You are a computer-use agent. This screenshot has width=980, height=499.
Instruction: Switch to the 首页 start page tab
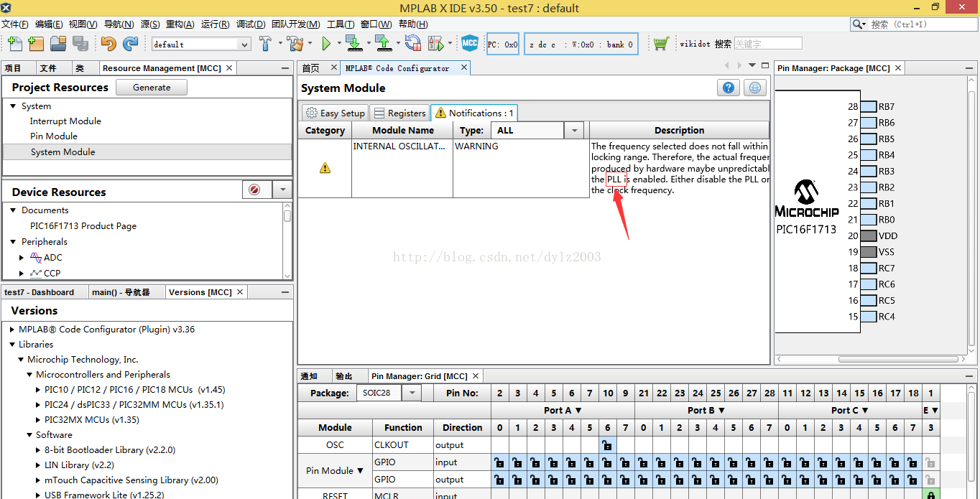(x=310, y=68)
